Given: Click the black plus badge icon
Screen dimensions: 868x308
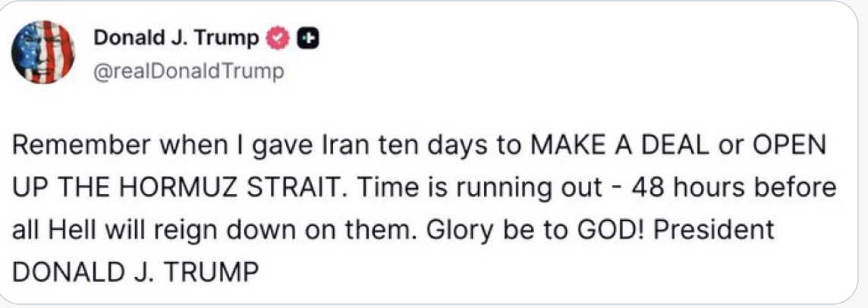Looking at the screenshot, I should pos(306,37).
